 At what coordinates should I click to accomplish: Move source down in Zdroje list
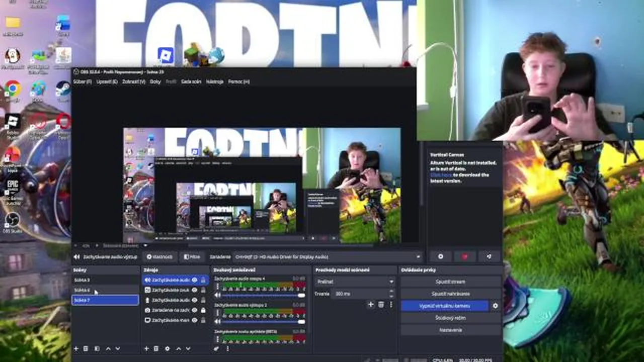[x=188, y=348]
